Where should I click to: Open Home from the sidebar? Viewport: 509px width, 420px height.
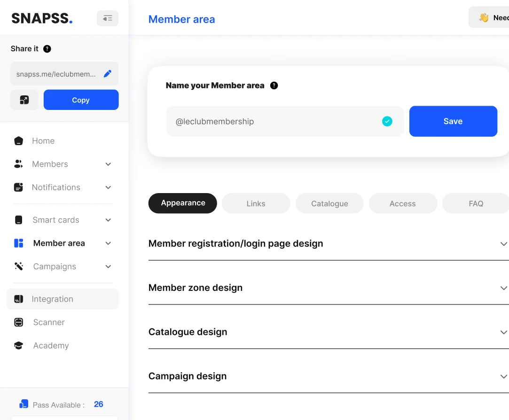(x=43, y=141)
